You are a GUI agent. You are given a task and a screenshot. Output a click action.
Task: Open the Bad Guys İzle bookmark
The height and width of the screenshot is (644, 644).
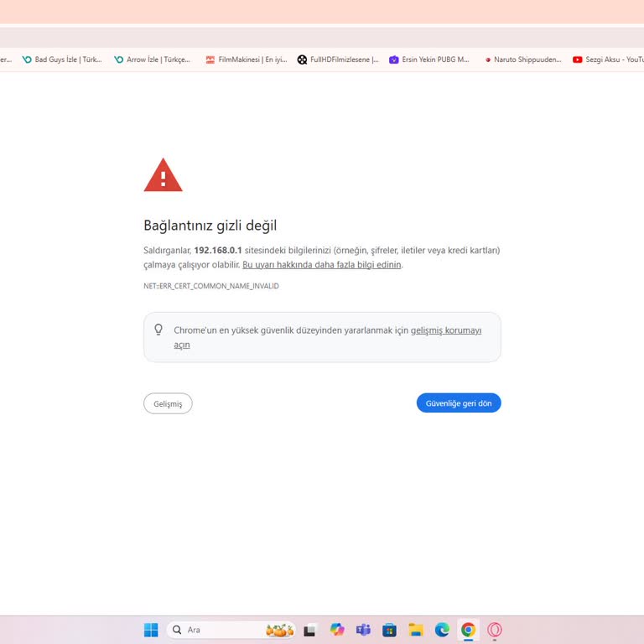[62, 60]
